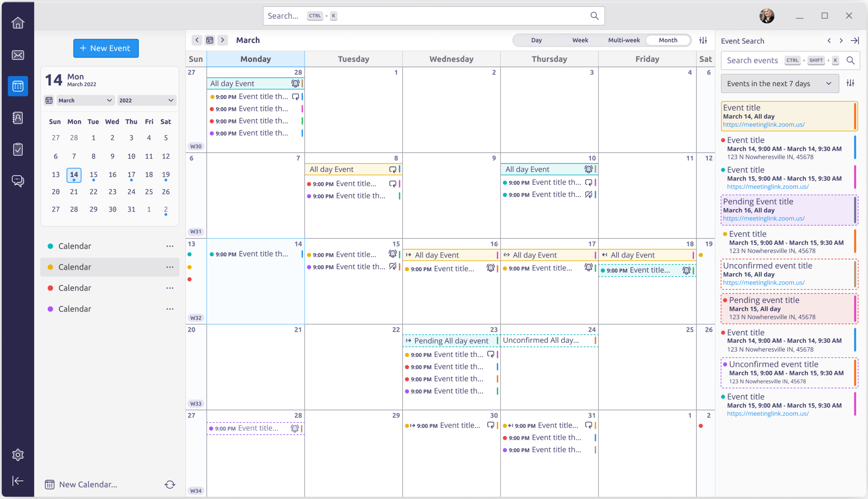Screen dimensions: 868x499
Task: Open zoom link in March 14 All day result
Action: (x=763, y=124)
